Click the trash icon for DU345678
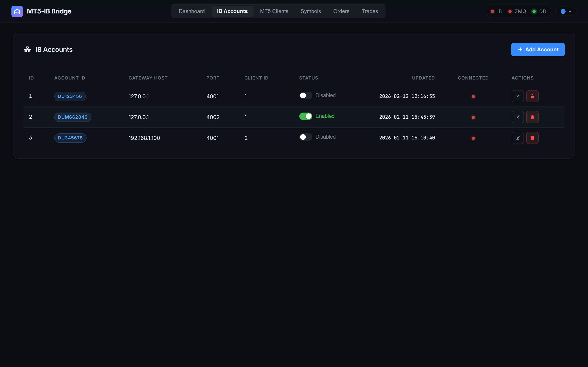The height and width of the screenshot is (367, 588). pos(532,138)
